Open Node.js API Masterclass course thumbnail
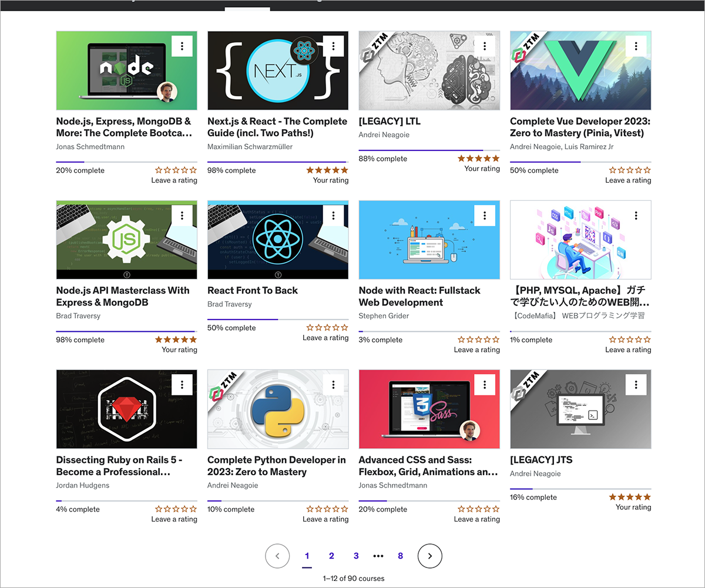The height and width of the screenshot is (588, 705). (126, 240)
